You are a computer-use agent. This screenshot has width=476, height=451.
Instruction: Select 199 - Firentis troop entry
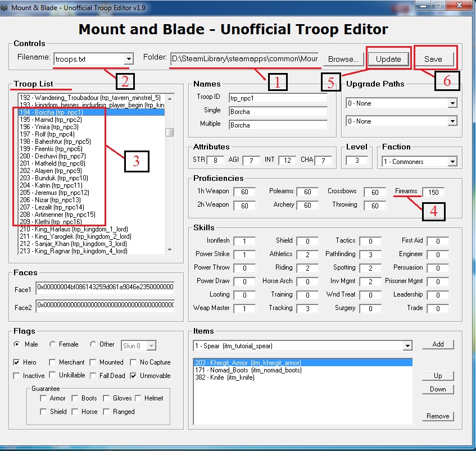(x=92, y=149)
